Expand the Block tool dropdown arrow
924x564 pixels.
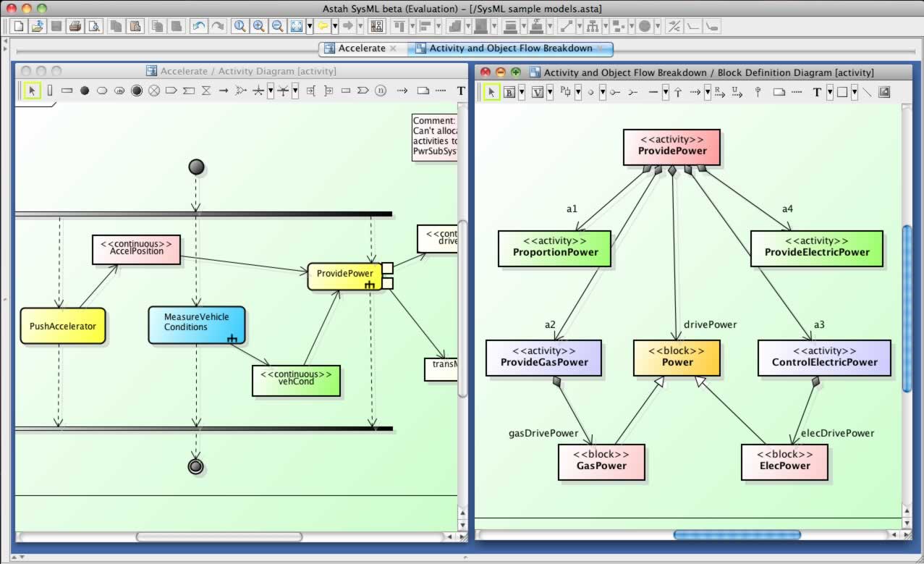point(522,92)
